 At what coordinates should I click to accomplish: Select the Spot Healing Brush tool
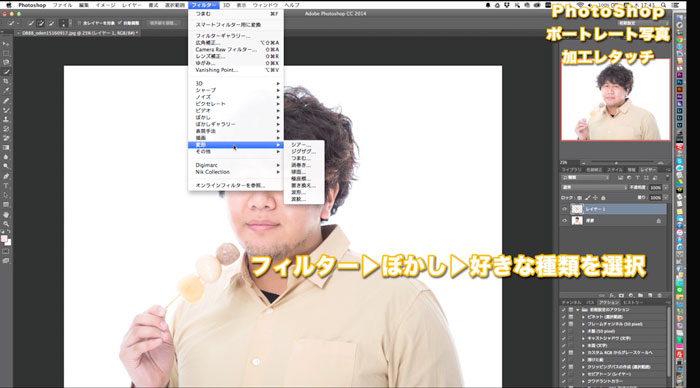coord(6,100)
